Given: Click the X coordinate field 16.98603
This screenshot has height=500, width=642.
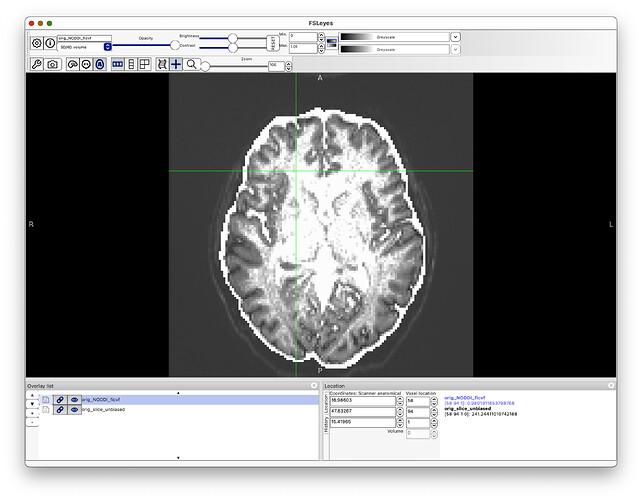Looking at the screenshot, I should click(363, 401).
